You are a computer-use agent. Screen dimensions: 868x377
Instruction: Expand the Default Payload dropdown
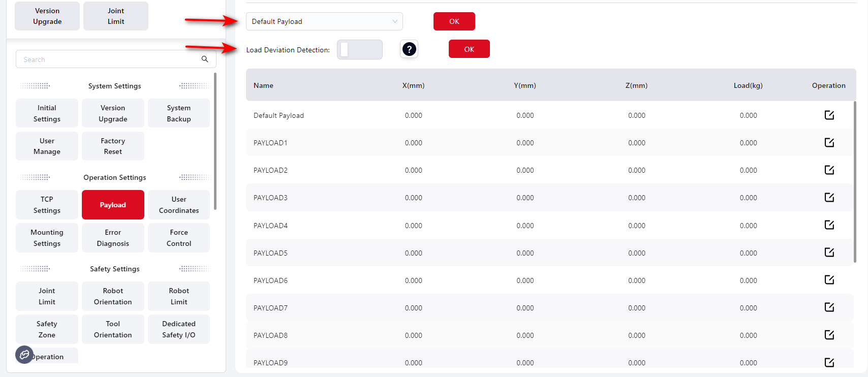tap(324, 21)
